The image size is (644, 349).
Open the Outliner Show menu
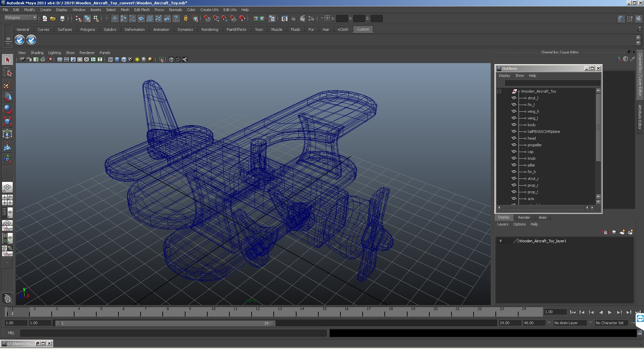[x=520, y=76]
